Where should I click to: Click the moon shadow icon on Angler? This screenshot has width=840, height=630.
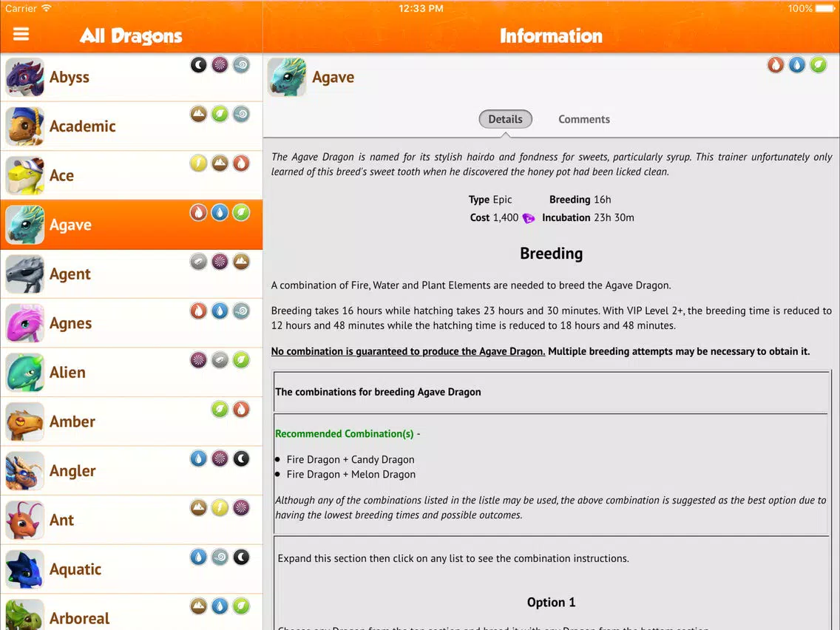click(241, 459)
